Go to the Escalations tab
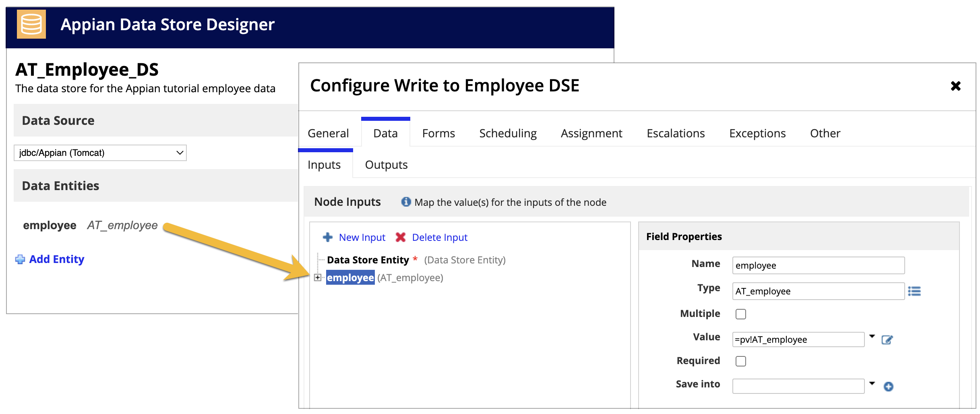Image resolution: width=980 pixels, height=414 pixels. pyautogui.click(x=676, y=133)
